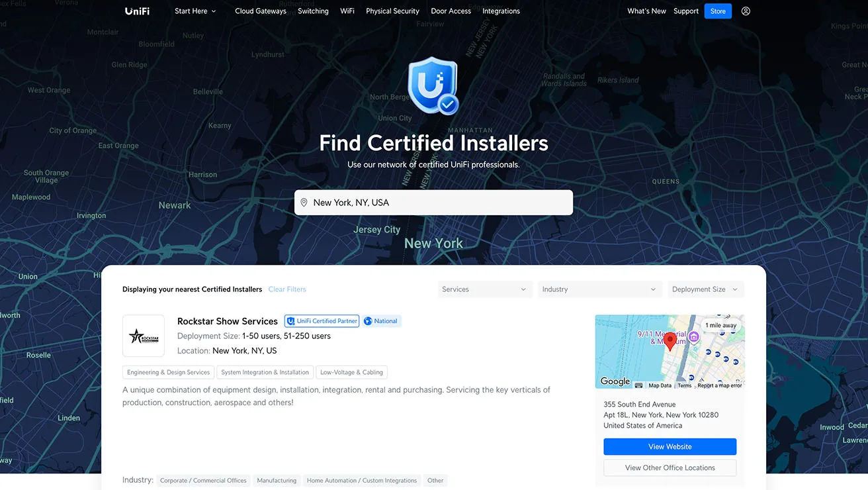Expand the Start Here menu
The image size is (868, 490).
pyautogui.click(x=195, y=11)
